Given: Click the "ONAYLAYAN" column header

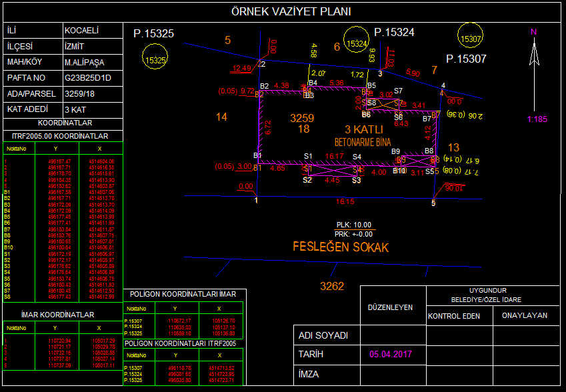Looking at the screenshot, I should click(x=525, y=315).
